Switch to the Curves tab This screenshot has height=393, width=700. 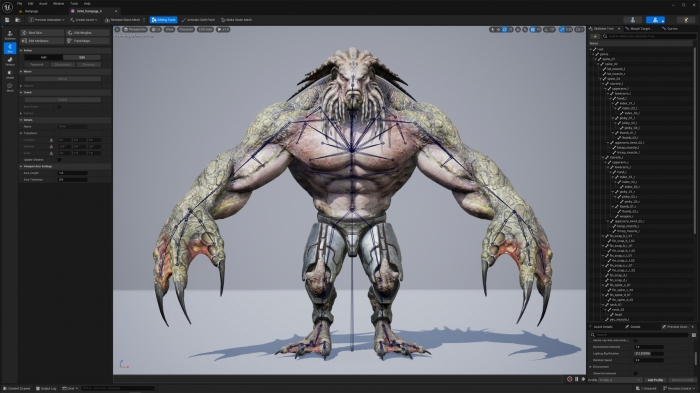tap(670, 29)
